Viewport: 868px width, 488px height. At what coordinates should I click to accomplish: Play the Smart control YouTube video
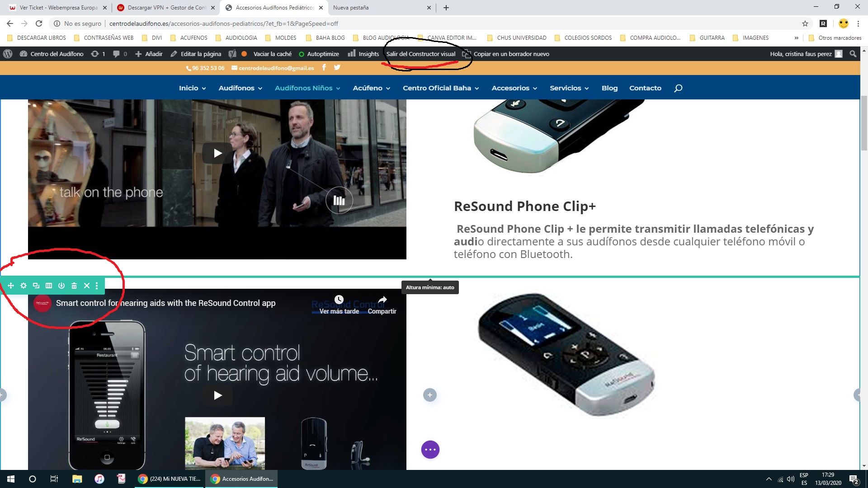[x=217, y=395]
